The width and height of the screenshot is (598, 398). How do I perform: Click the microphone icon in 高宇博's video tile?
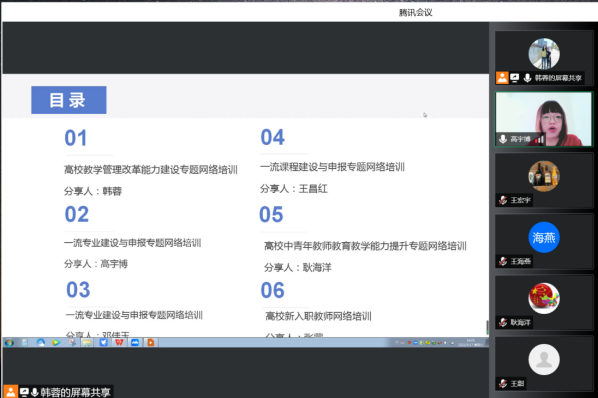pyautogui.click(x=503, y=139)
